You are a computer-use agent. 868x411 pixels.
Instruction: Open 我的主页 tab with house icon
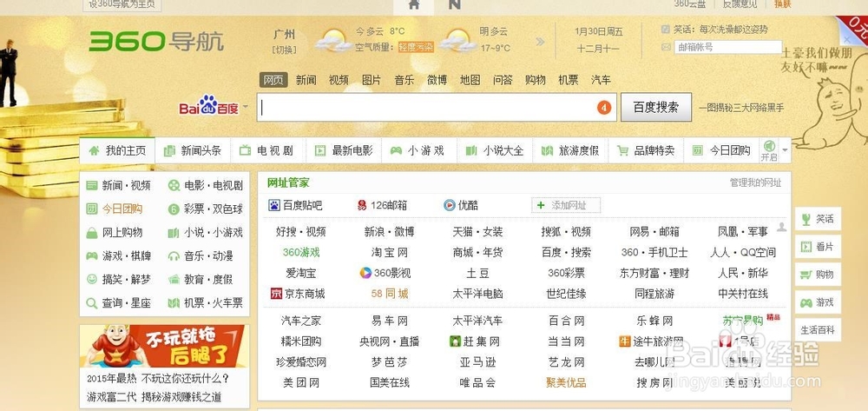(117, 150)
